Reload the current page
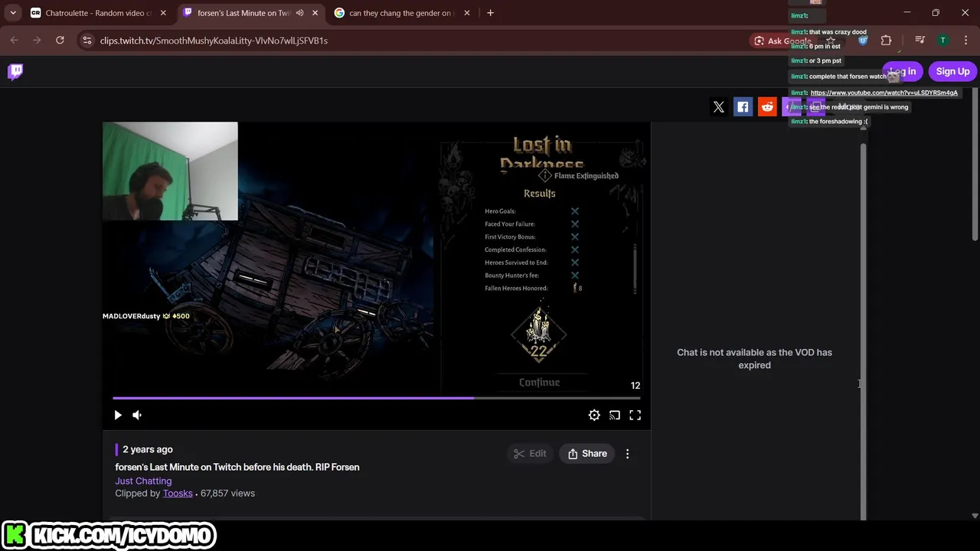Image resolution: width=980 pixels, height=551 pixels. point(60,41)
